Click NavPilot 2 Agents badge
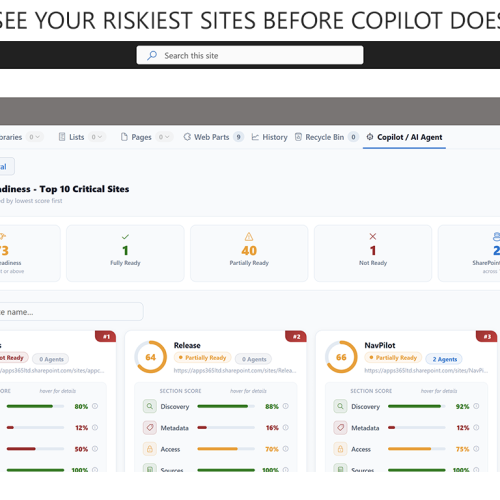Image resolution: width=500 pixels, height=500 pixels. tap(444, 359)
